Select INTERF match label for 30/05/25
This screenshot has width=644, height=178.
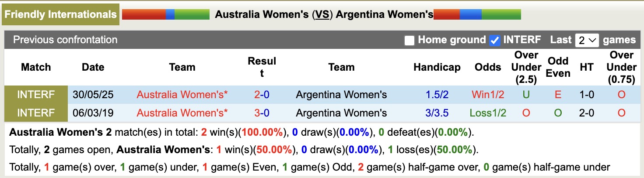pos(36,95)
